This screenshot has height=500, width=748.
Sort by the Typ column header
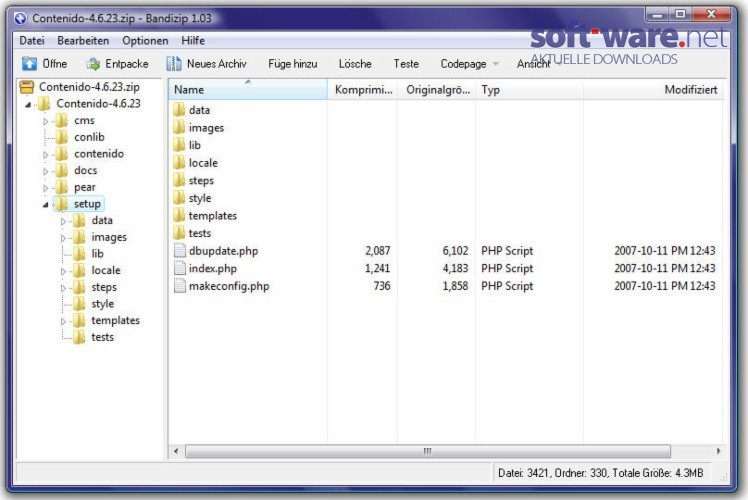tap(530, 90)
